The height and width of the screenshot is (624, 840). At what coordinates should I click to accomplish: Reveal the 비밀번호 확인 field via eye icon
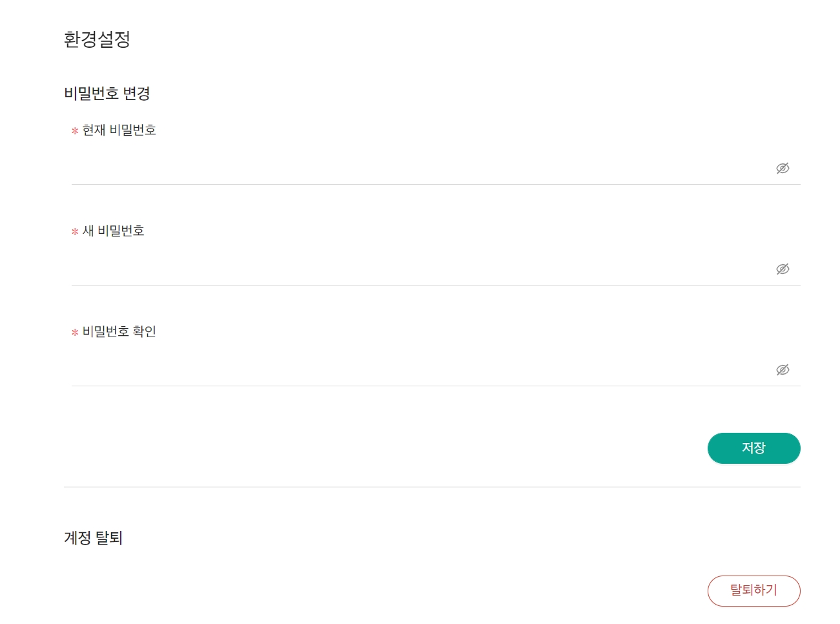click(783, 369)
